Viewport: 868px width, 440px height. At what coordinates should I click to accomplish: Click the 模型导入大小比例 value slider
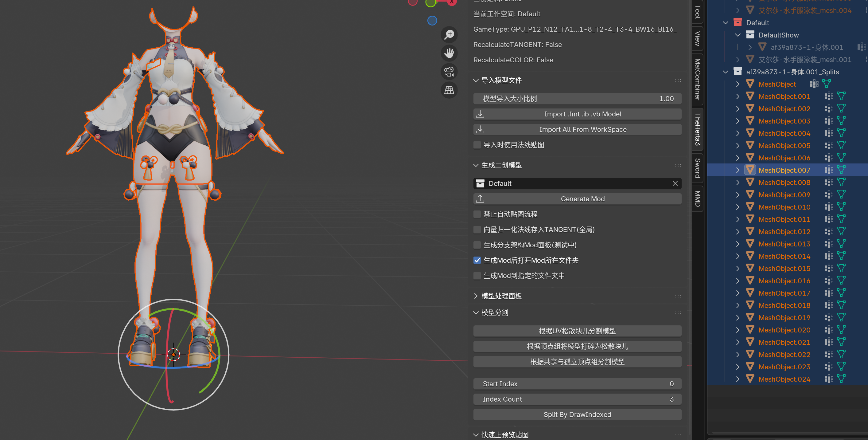[x=577, y=99]
